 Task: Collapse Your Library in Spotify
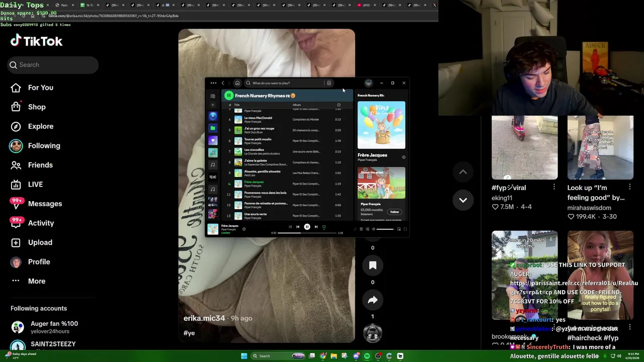(213, 96)
